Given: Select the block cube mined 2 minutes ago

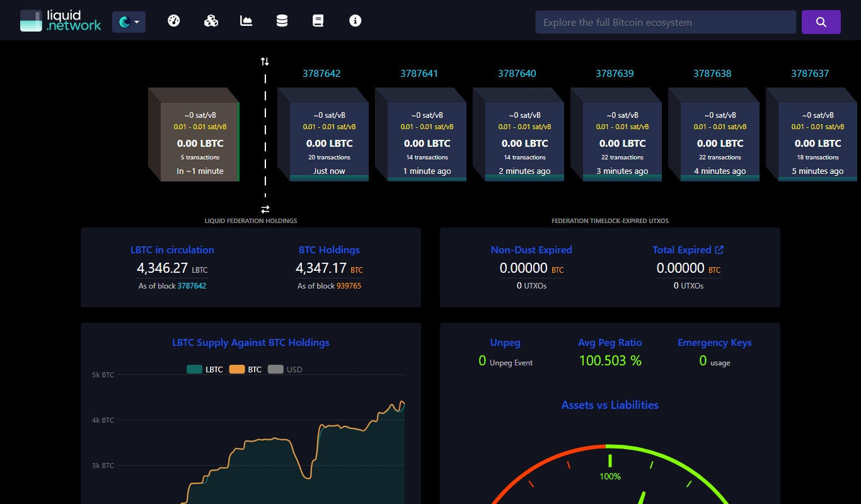Looking at the screenshot, I should 519,134.
